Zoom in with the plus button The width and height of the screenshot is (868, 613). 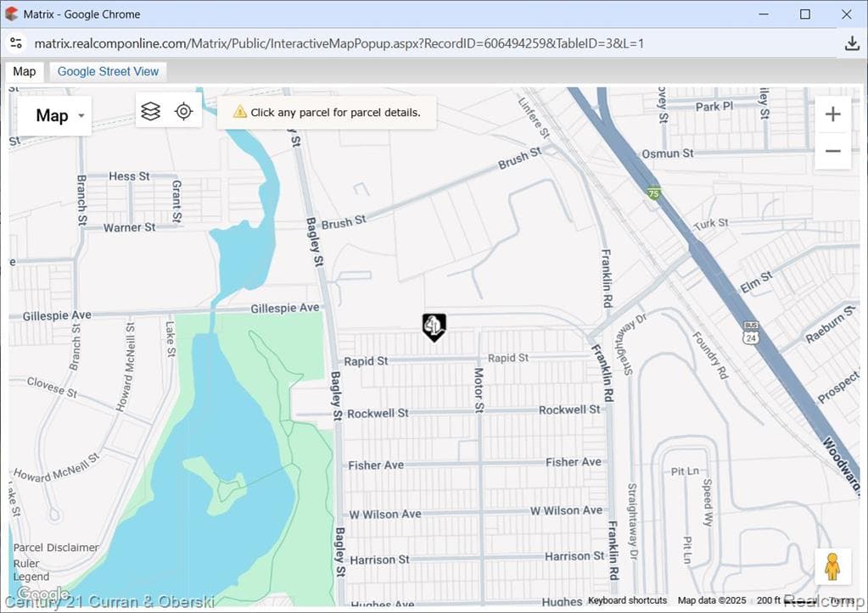(x=832, y=114)
